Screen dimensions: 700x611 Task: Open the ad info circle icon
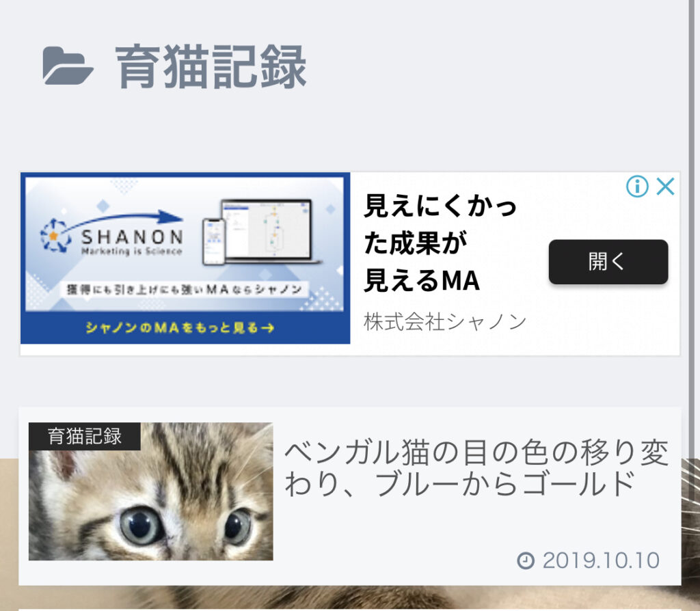637,186
